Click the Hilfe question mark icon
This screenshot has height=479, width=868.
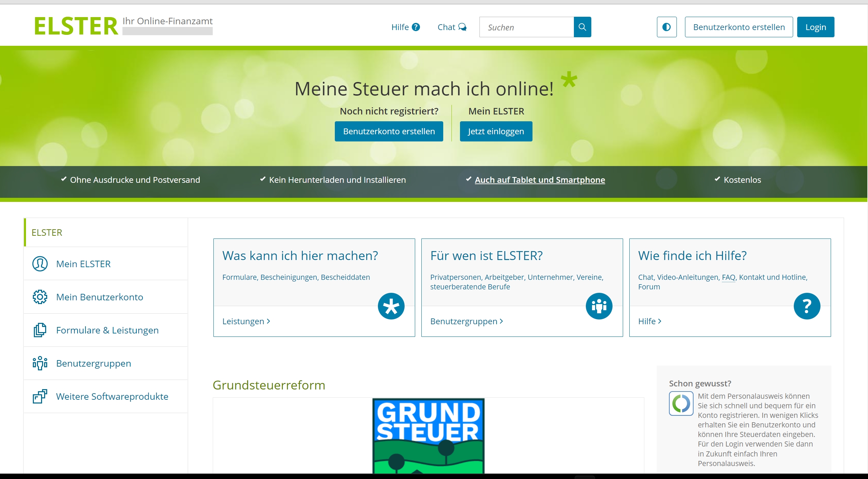[x=416, y=27]
